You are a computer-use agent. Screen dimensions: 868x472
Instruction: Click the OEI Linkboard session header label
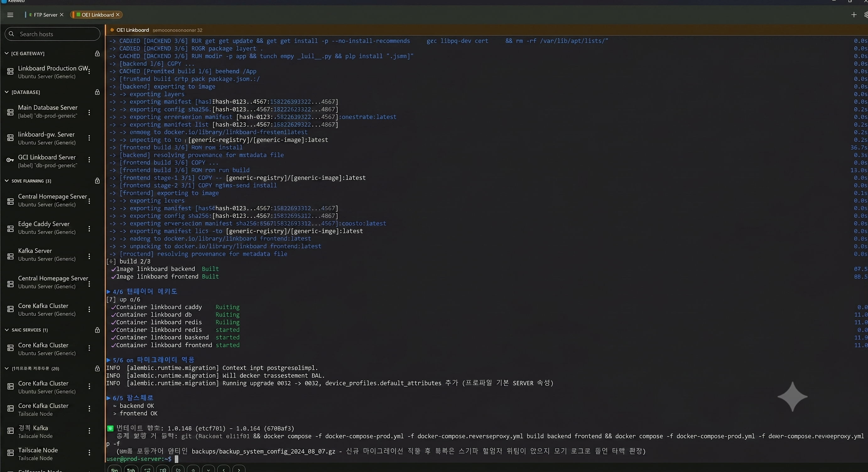(133, 30)
